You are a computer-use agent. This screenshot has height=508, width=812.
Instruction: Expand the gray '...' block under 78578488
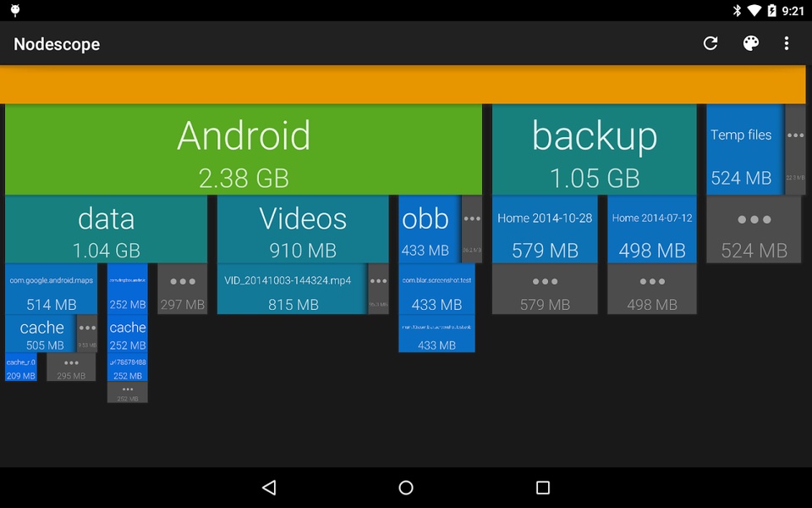pos(128,392)
